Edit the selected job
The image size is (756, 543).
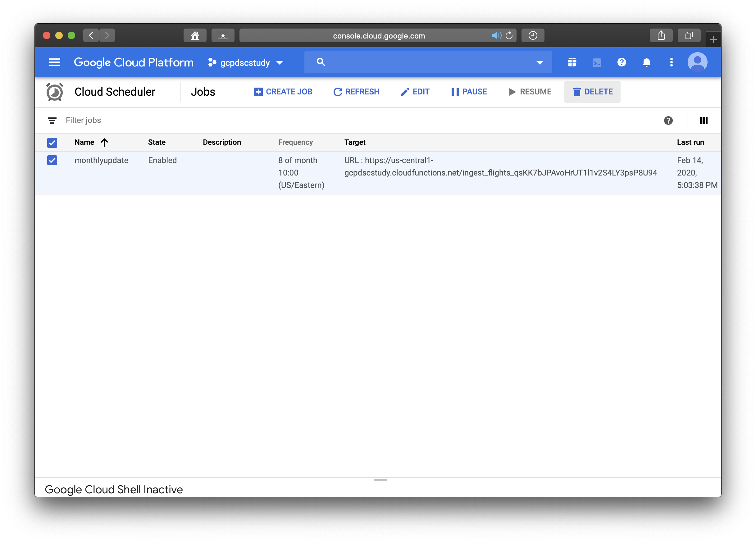tap(415, 92)
